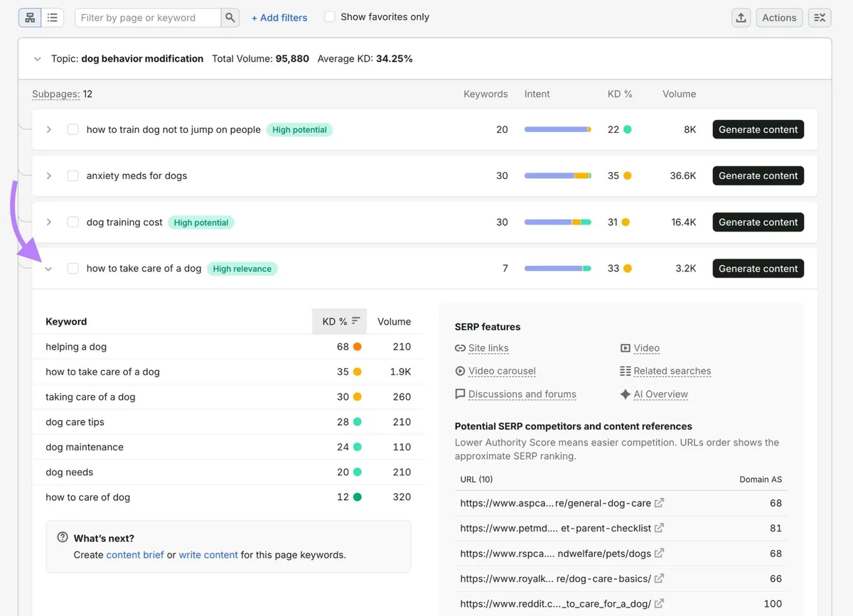Screen dimensions: 853x616
Task: Click the intent bar for 'how to train dog not to jump'
Action: click(558, 129)
